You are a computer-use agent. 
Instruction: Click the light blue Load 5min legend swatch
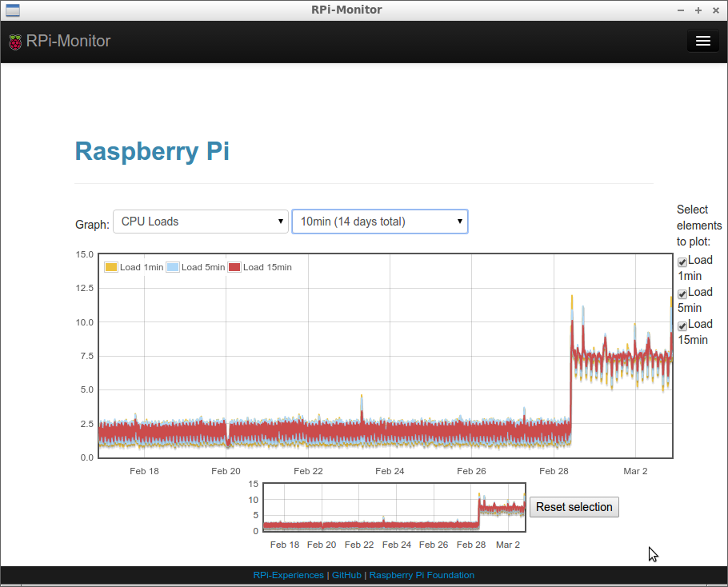point(173,267)
